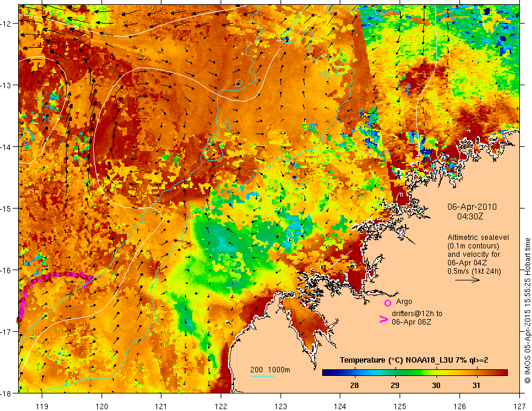532x411 pixels.
Task: Click the color bar value 28
Action: tap(354, 386)
